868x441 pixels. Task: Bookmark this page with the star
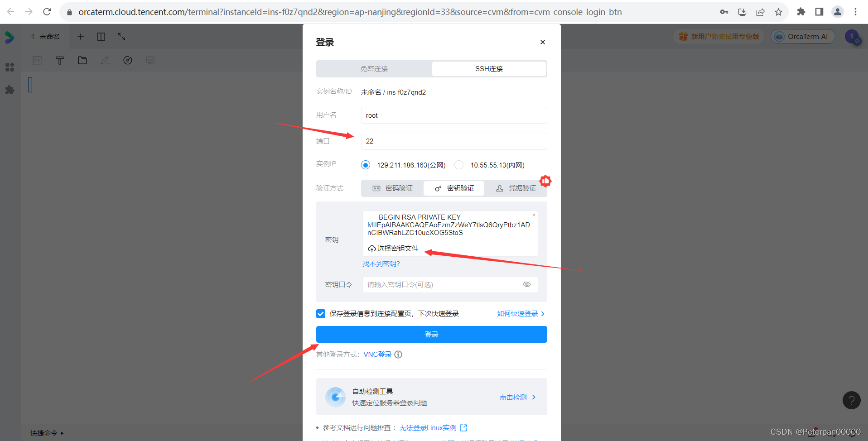pyautogui.click(x=778, y=12)
